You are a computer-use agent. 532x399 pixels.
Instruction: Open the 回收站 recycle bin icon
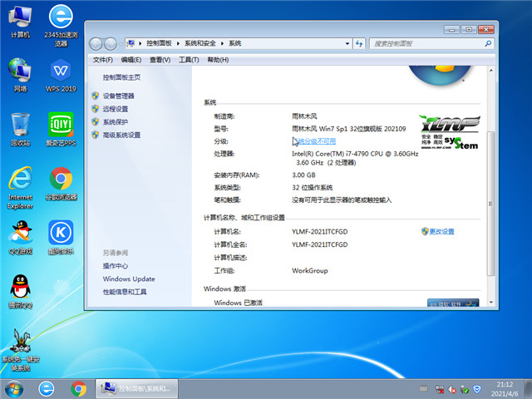pos(20,130)
